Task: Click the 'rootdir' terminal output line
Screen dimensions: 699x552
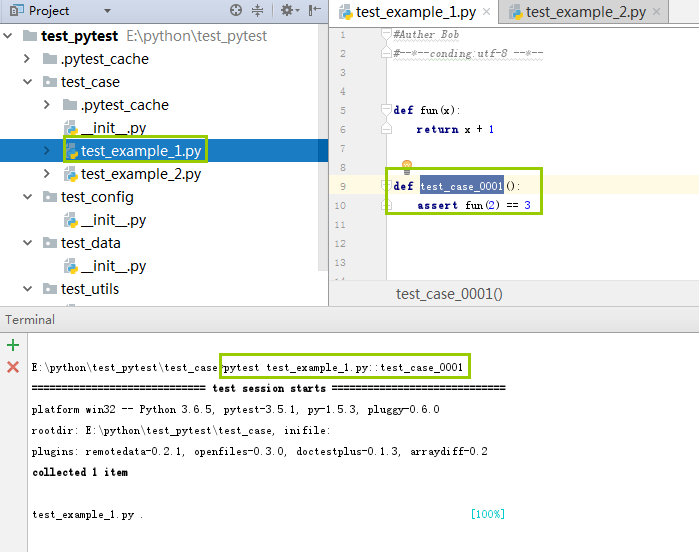Action: pyautogui.click(x=181, y=430)
